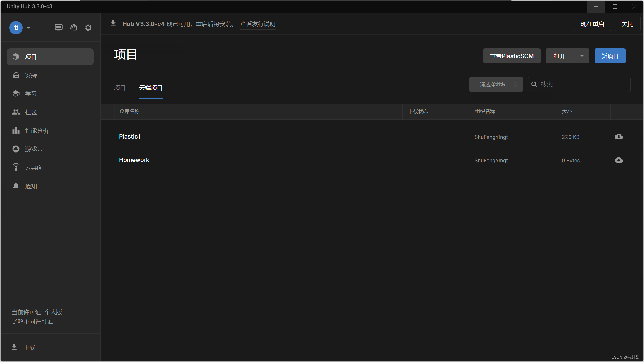Open the 查看发行说明 release notes link
644x362 pixels.
click(258, 24)
